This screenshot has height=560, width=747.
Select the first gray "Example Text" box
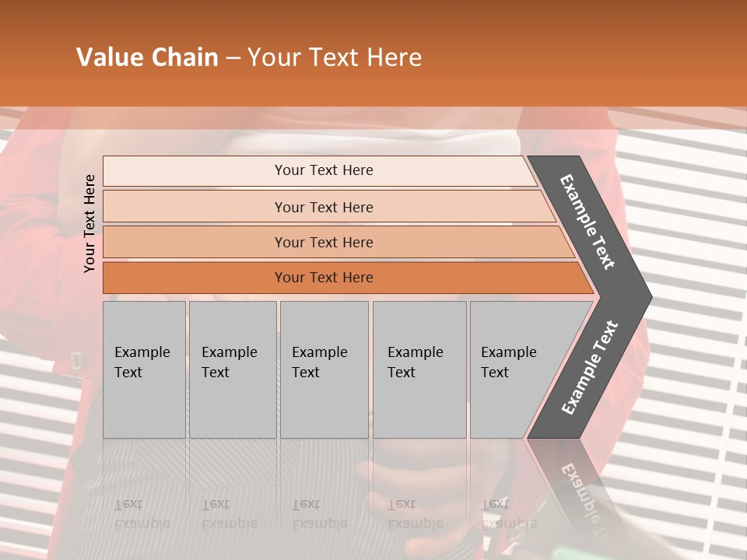coord(144,369)
